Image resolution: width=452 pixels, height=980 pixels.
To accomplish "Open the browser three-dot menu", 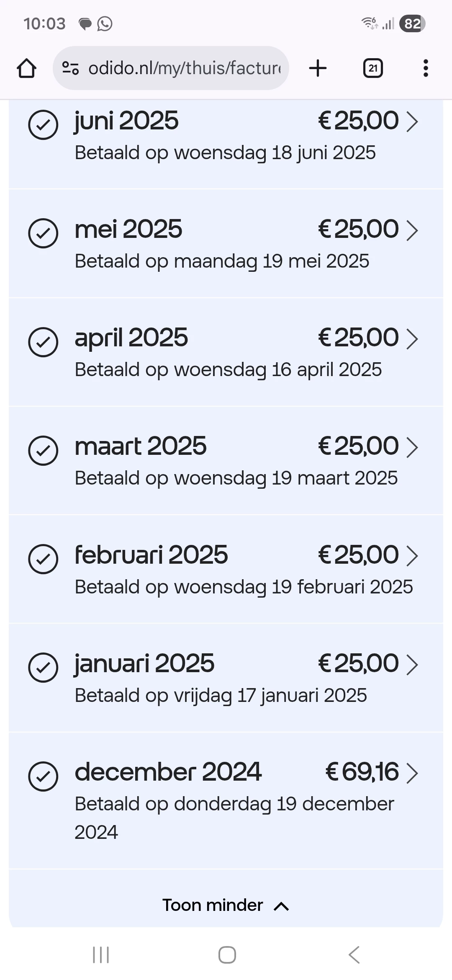I will [426, 68].
